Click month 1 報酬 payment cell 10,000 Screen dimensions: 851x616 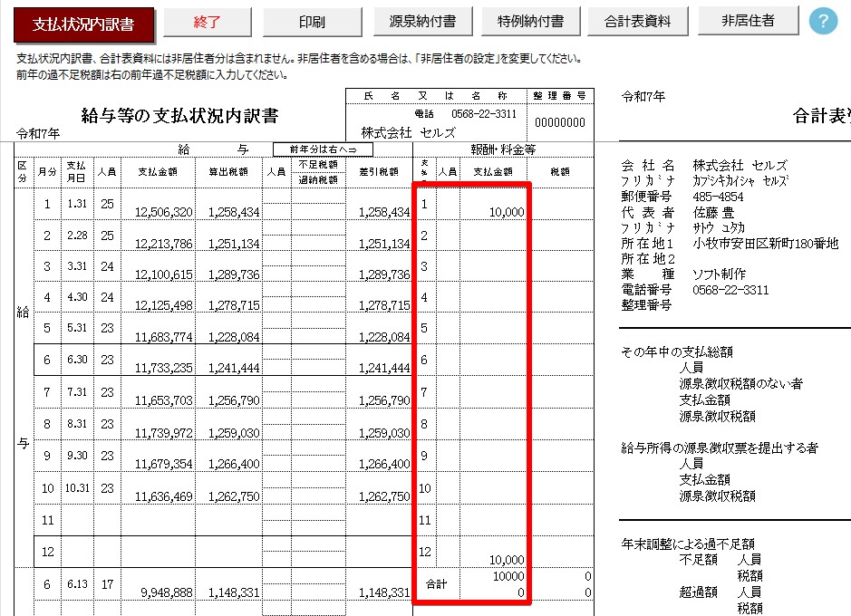[x=493, y=211]
